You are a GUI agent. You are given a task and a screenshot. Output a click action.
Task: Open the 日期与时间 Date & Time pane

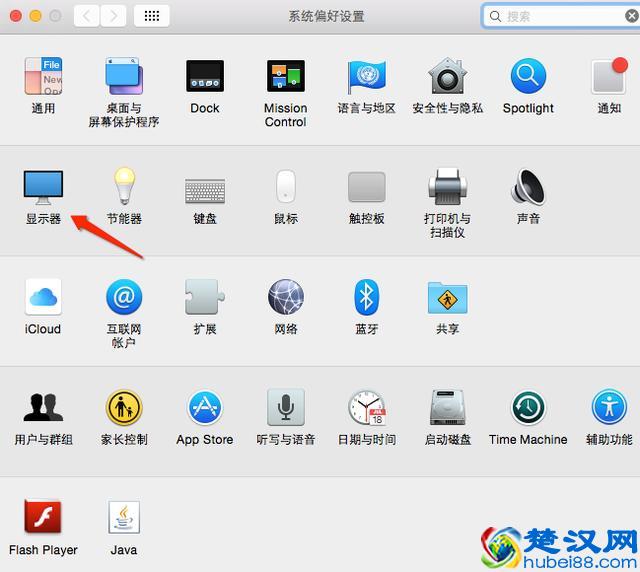click(x=366, y=408)
